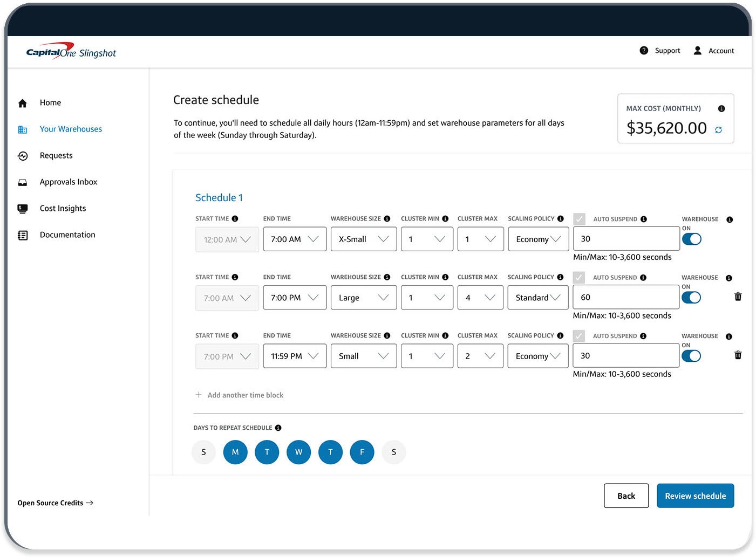Expand the Standard scaling policy dropdown
Screen dimensions: 756x557
point(537,297)
